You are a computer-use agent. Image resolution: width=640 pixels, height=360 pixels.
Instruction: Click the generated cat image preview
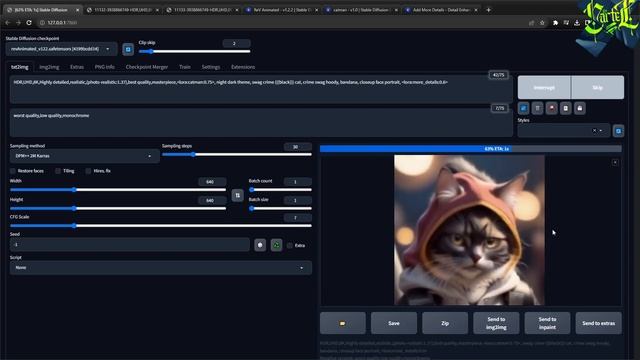469,230
